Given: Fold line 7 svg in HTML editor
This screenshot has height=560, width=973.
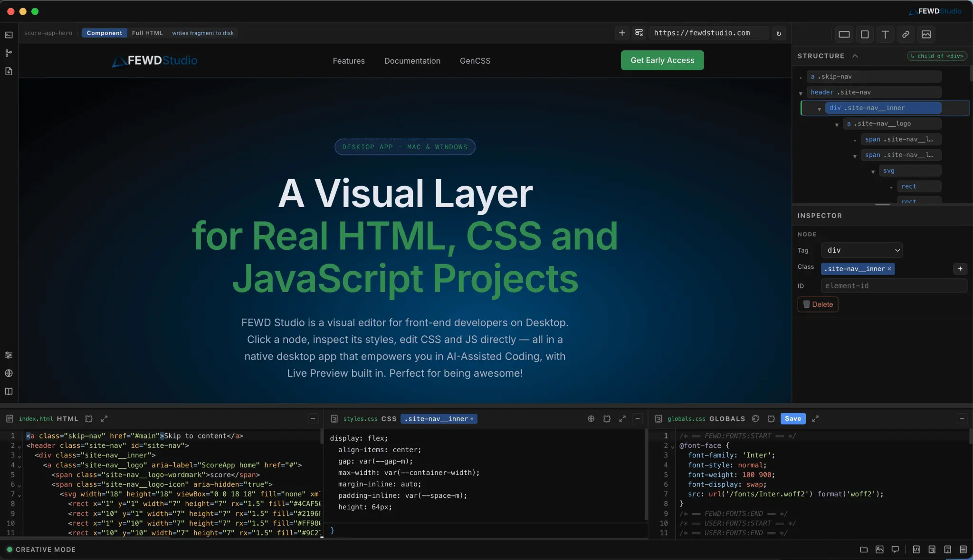Looking at the screenshot, I should 19,495.
